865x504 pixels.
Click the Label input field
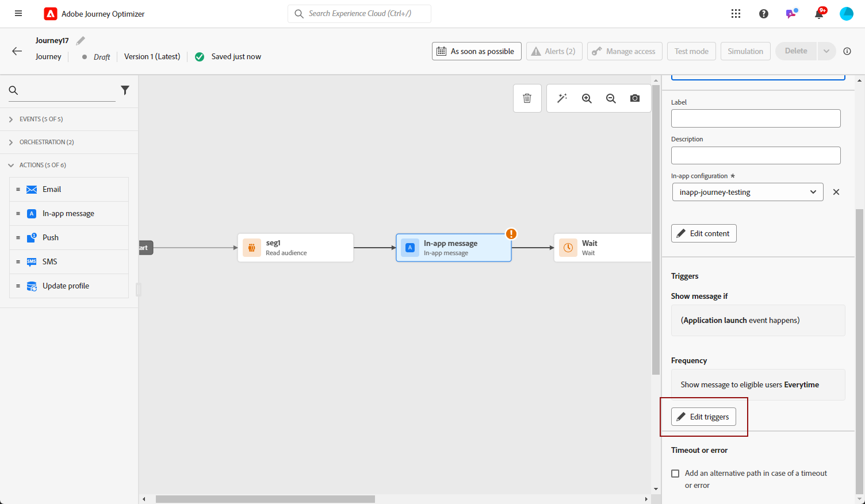point(756,118)
